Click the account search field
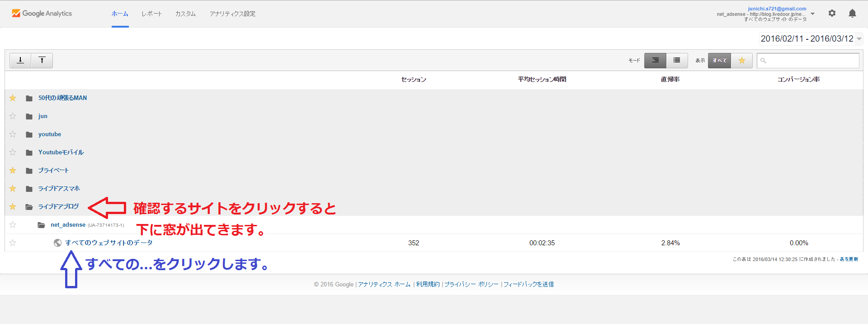The height and width of the screenshot is (324, 868). [x=808, y=61]
